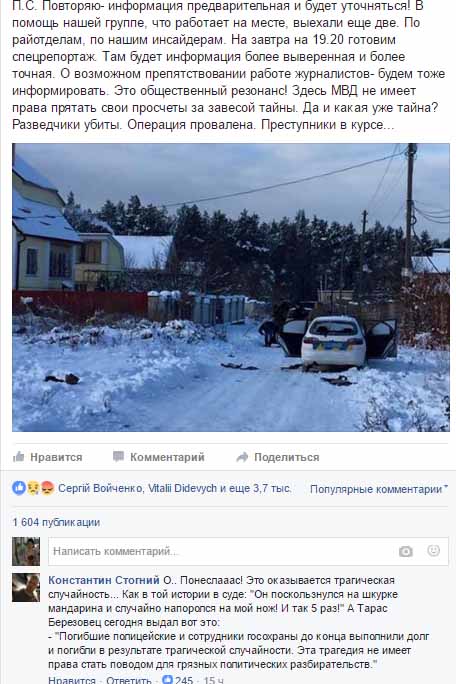Screen dimensions: 456x684
Task: Click the sad reaction emoji
Action: (x=33, y=488)
